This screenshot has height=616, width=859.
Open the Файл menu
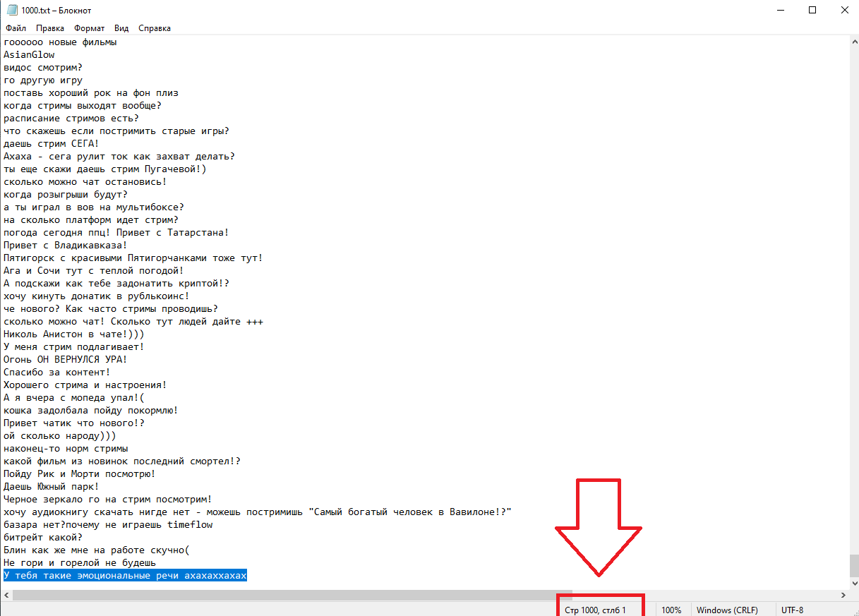coord(16,28)
